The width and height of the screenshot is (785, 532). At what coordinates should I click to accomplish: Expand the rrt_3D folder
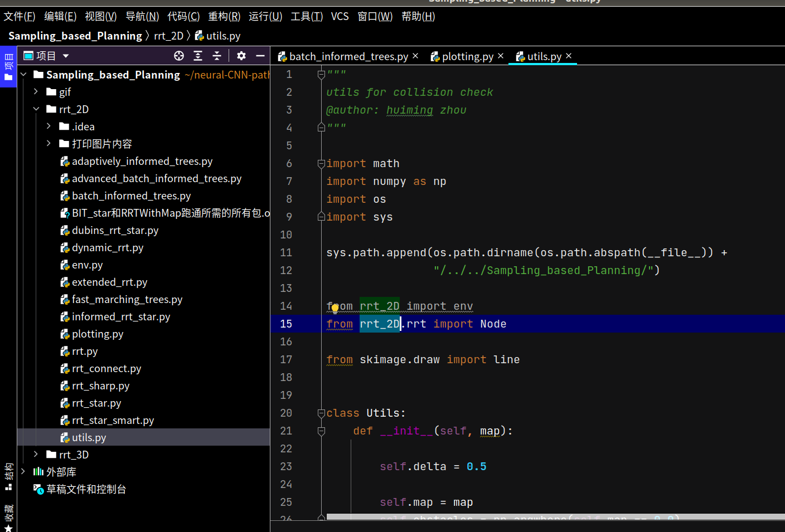pyautogui.click(x=36, y=454)
